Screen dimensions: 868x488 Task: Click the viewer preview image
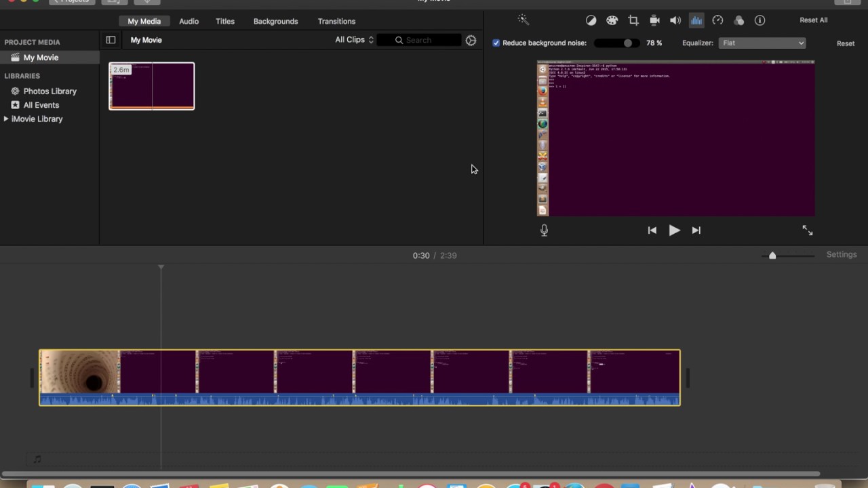[x=675, y=138]
